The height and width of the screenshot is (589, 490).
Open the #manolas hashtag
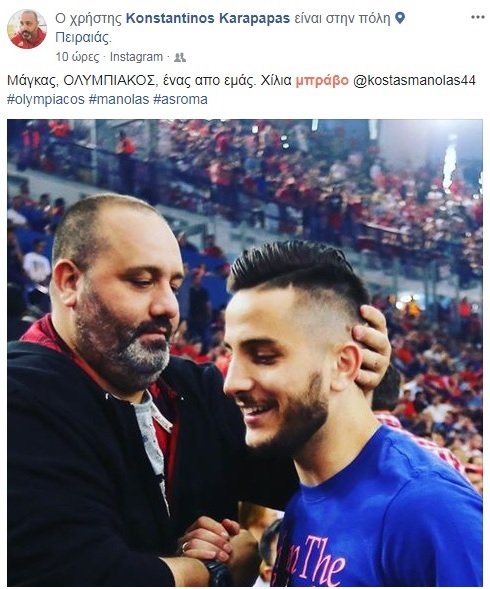click(119, 100)
